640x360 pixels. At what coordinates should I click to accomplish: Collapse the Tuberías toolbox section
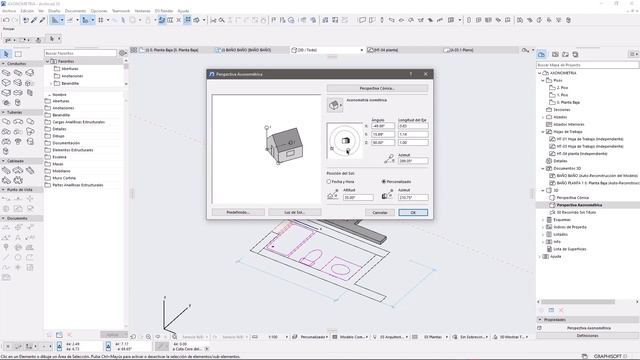(x=4, y=112)
